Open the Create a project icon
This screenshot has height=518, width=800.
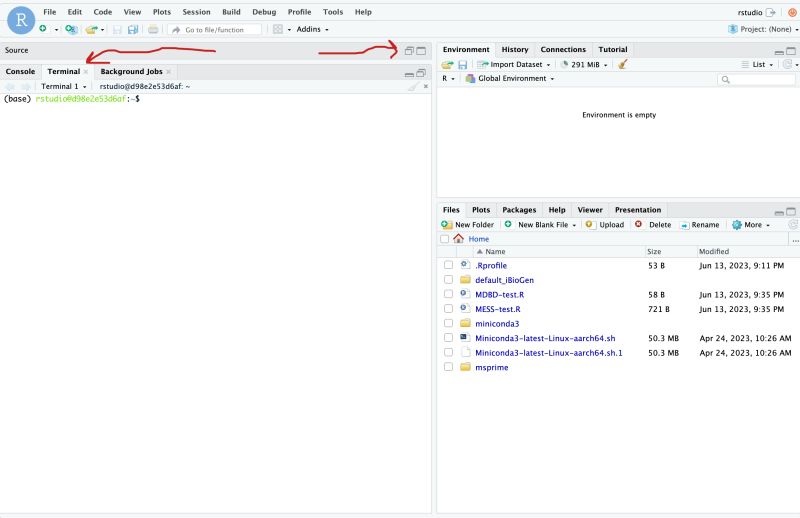[71, 30]
